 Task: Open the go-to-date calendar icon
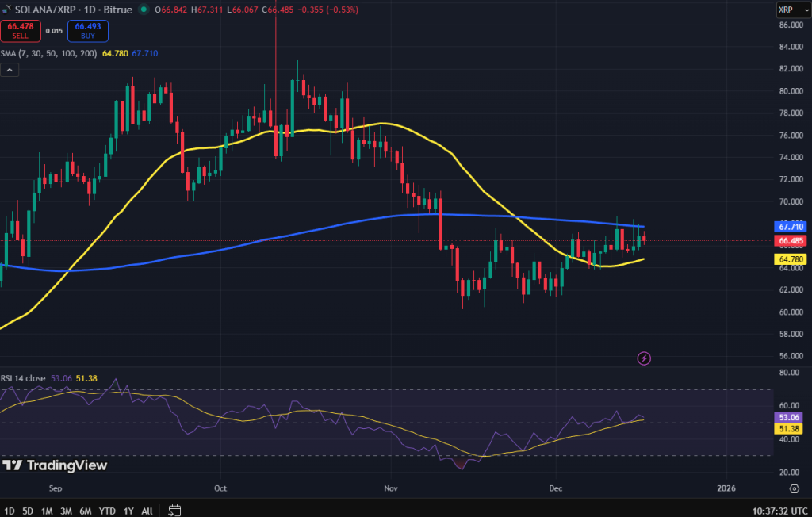[175, 510]
